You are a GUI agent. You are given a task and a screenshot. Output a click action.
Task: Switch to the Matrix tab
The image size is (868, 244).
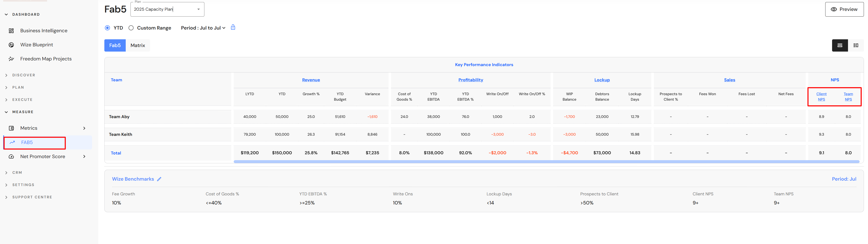(x=138, y=45)
